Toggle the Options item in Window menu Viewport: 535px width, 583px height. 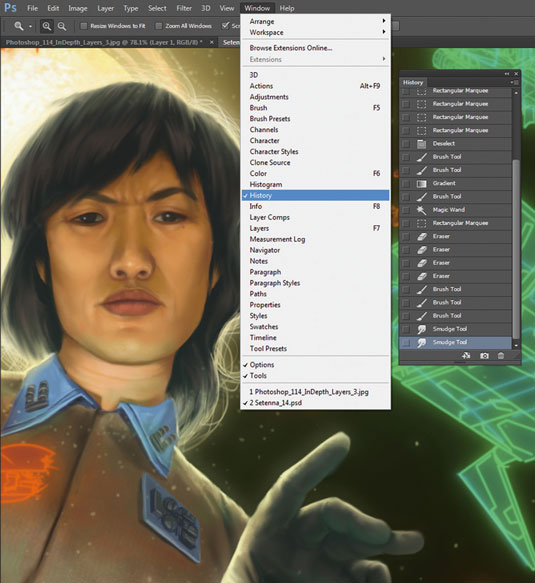point(315,365)
